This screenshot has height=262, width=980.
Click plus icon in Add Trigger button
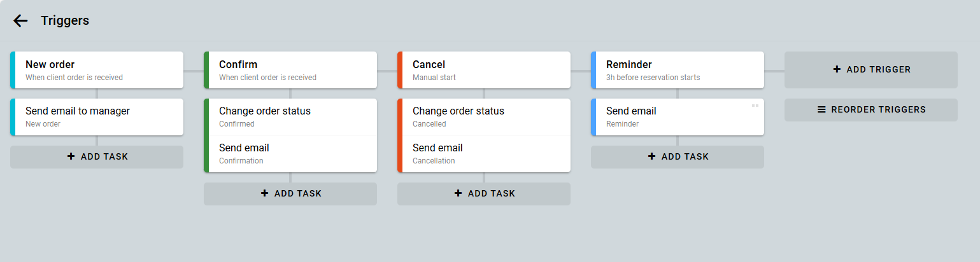(x=837, y=69)
